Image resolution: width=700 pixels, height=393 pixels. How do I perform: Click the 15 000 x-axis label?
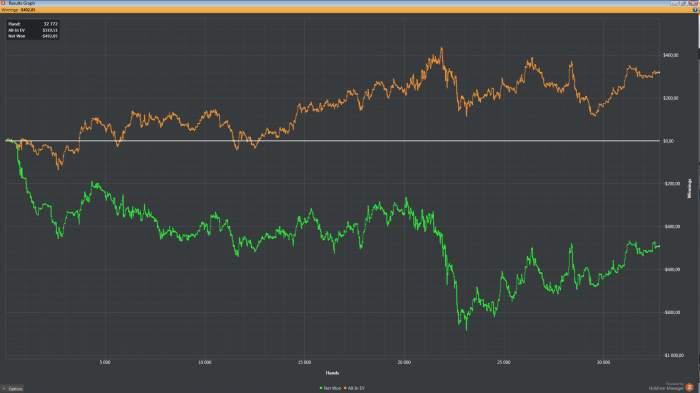304,362
